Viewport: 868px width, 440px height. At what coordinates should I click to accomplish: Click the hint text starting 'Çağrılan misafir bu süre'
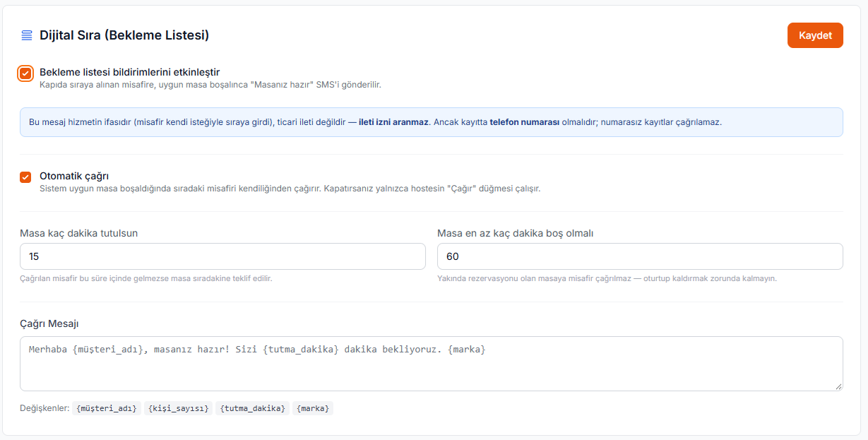coord(146,278)
